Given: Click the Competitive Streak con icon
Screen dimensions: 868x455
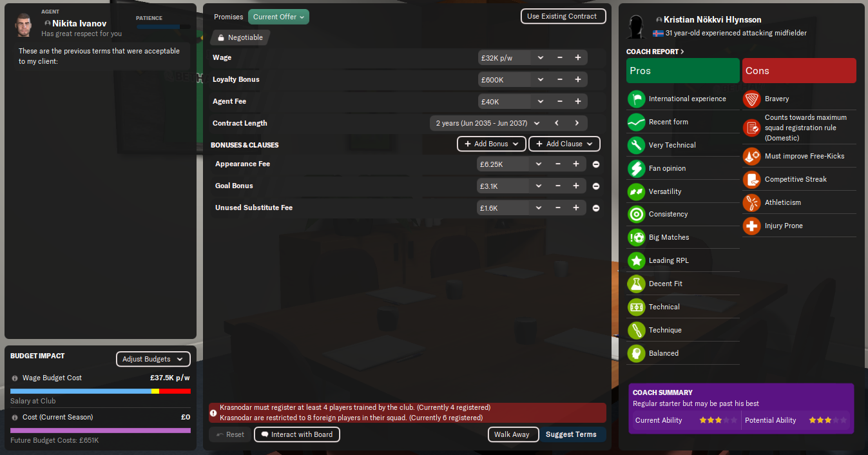Looking at the screenshot, I should point(752,179).
